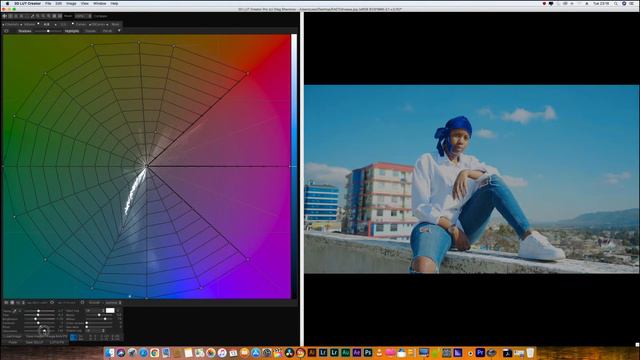Open the Edit menu
Image resolution: width=640 pixels, height=360 pixels.
pyautogui.click(x=58, y=3)
